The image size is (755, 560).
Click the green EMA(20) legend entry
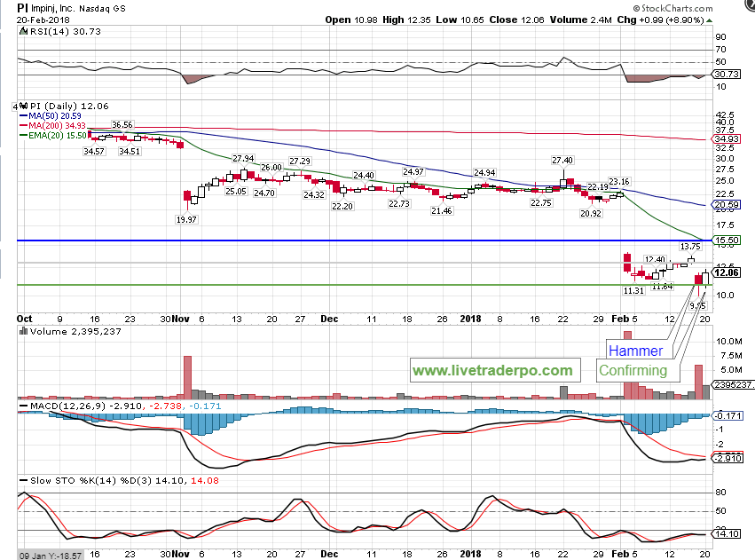pyautogui.click(x=56, y=136)
